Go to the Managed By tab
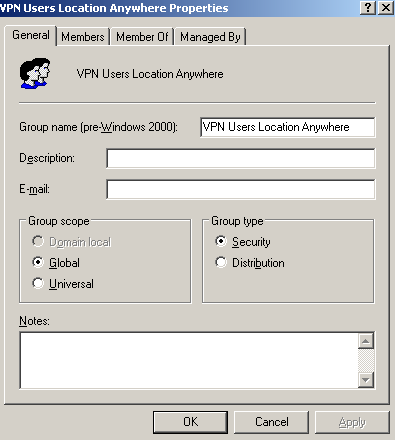This screenshot has width=395, height=440. pos(210,37)
